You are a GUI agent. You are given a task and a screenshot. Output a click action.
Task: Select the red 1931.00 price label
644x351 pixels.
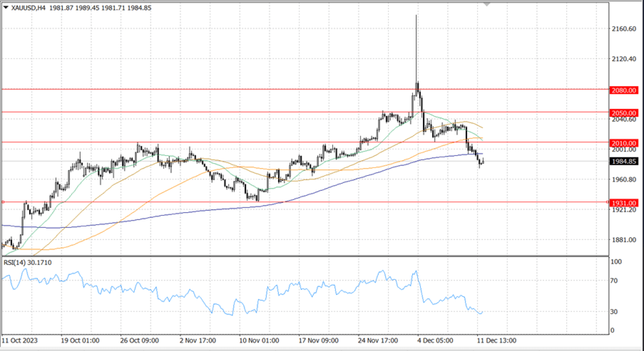tap(624, 203)
